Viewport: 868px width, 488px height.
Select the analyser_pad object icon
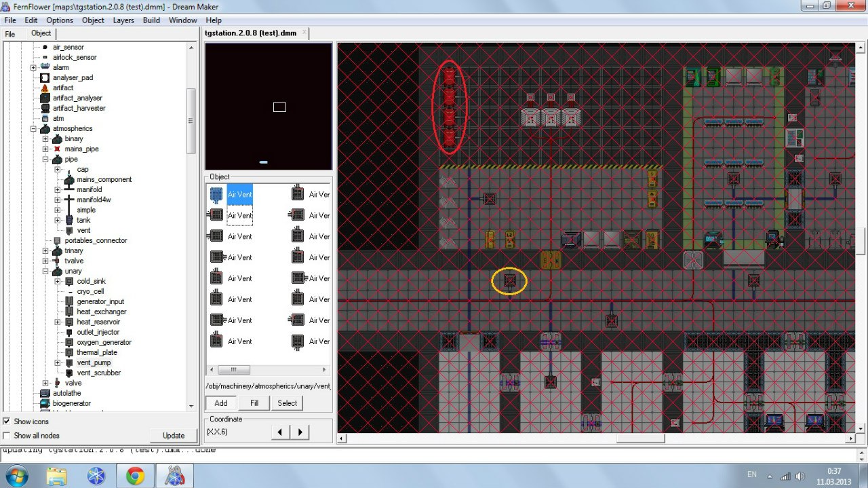point(45,78)
